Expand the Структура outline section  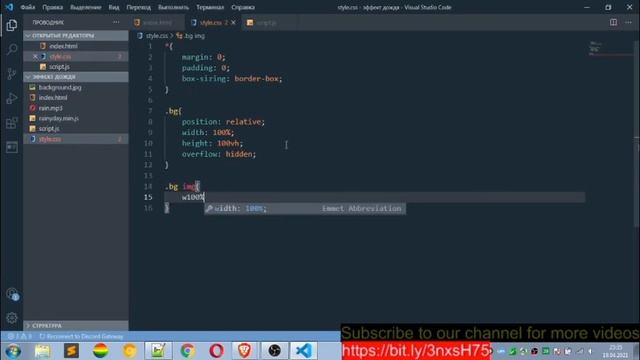point(76,325)
